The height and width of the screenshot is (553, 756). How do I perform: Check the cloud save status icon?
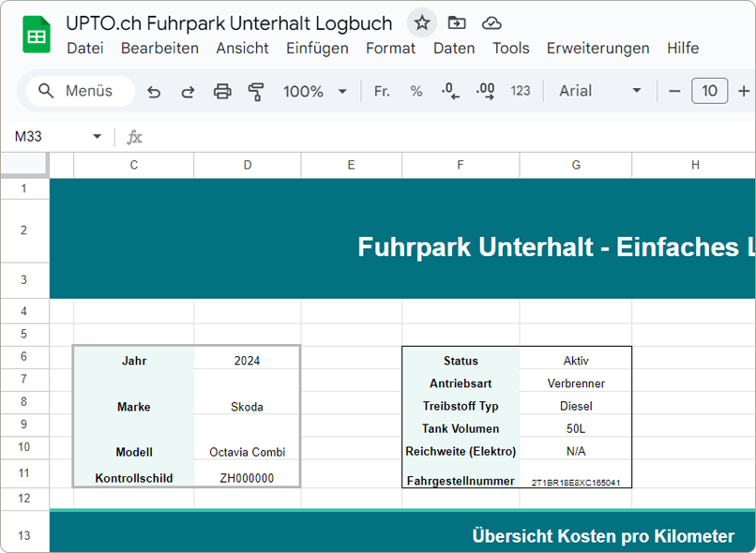click(491, 22)
